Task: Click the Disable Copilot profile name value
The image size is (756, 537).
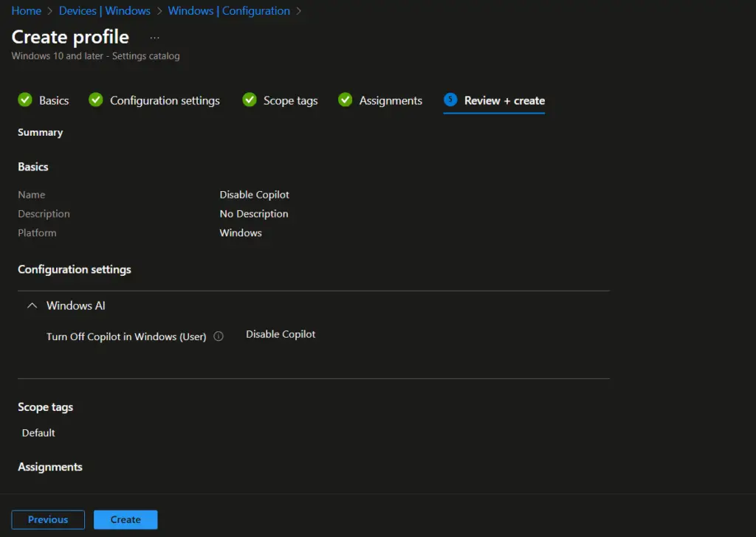Action: 254,194
